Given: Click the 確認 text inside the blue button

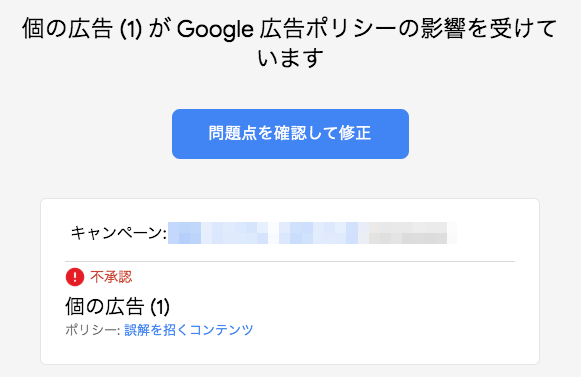Looking at the screenshot, I should point(290,133).
